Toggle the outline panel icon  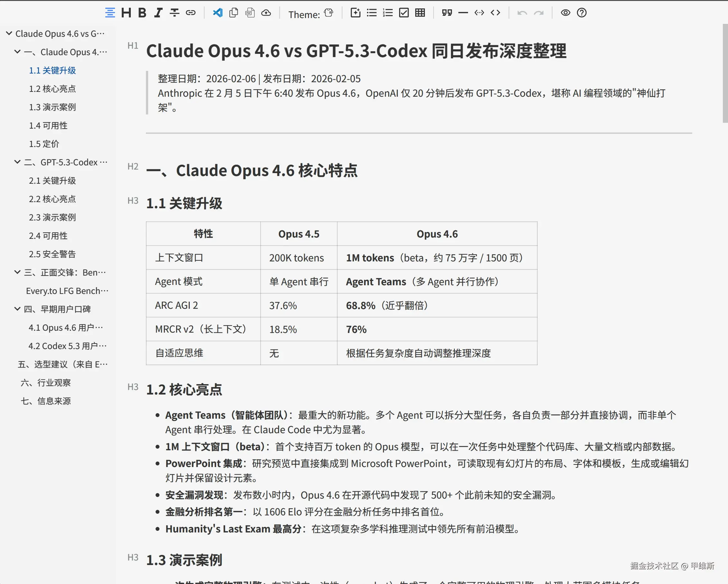pyautogui.click(x=110, y=13)
